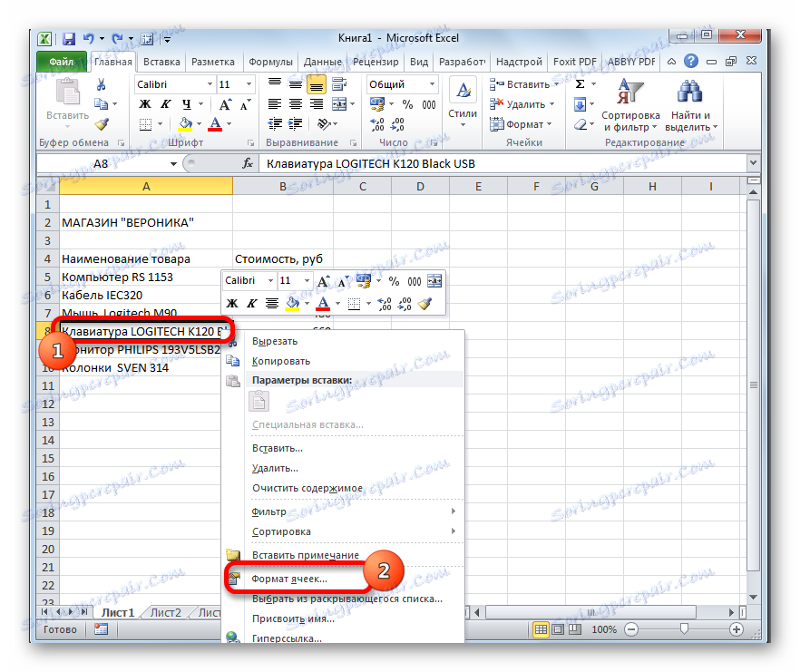Increase indent in ribbon
This screenshot has height=672, width=800.
[295, 124]
